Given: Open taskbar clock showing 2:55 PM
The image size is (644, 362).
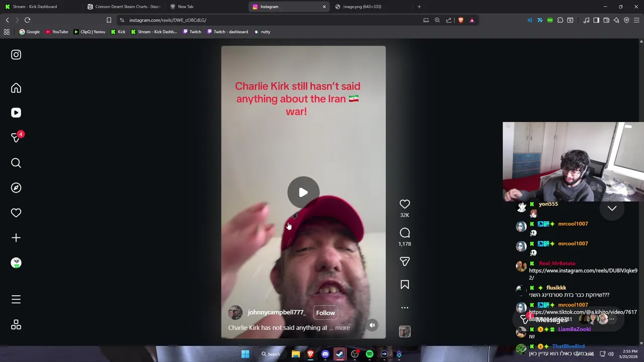Looking at the screenshot, I should click(628, 354).
